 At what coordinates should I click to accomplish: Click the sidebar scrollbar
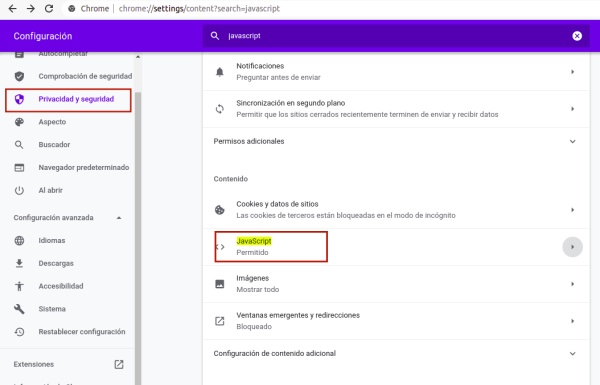click(138, 237)
